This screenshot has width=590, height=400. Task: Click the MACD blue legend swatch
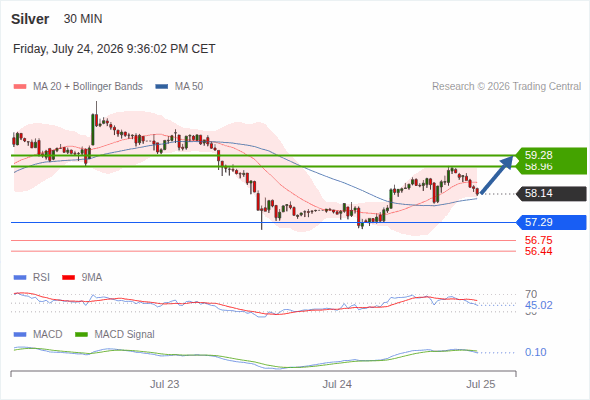(20, 335)
